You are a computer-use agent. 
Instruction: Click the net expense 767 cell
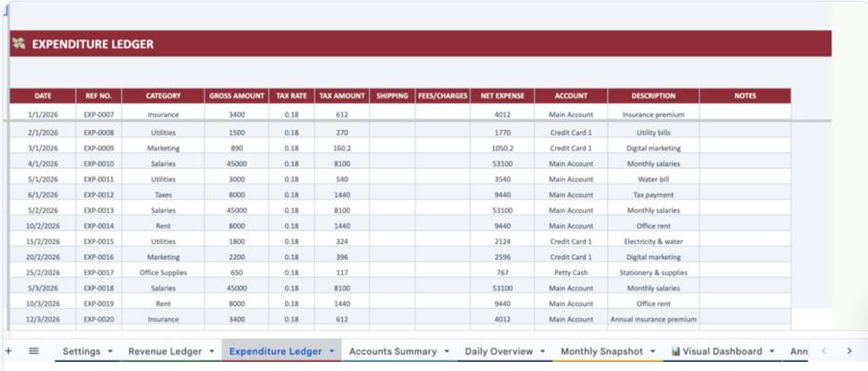(x=502, y=272)
